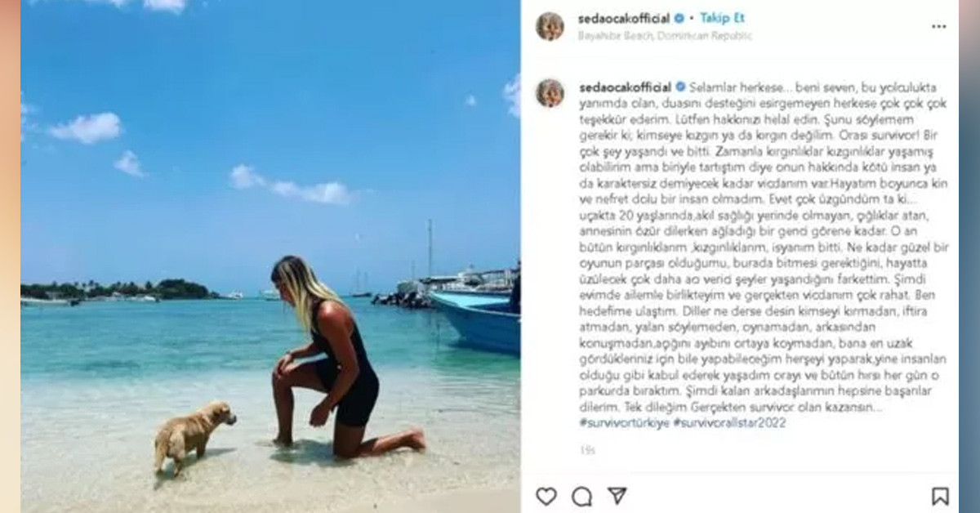
Task: Open the three-dot more options menu
Action: (939, 26)
